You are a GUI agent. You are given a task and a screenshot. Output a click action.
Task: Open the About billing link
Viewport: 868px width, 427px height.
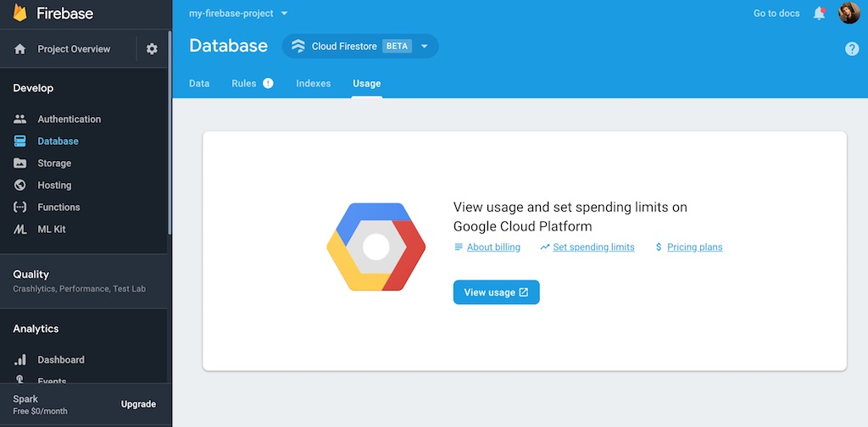tap(494, 247)
